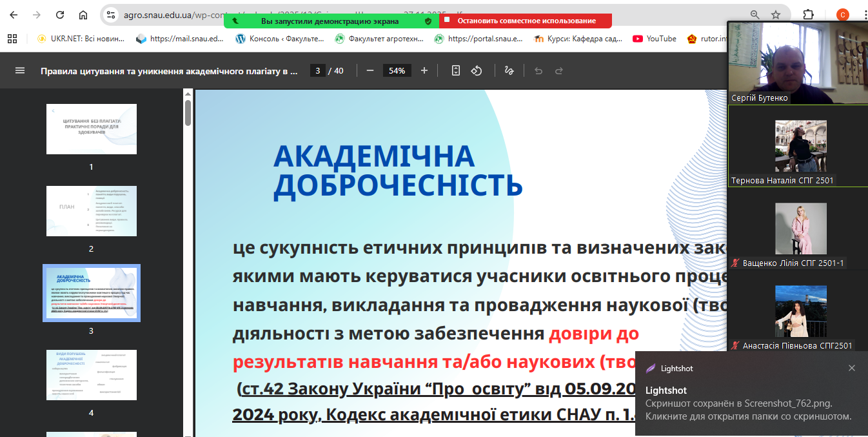Click the zoom in plus button

click(x=424, y=71)
